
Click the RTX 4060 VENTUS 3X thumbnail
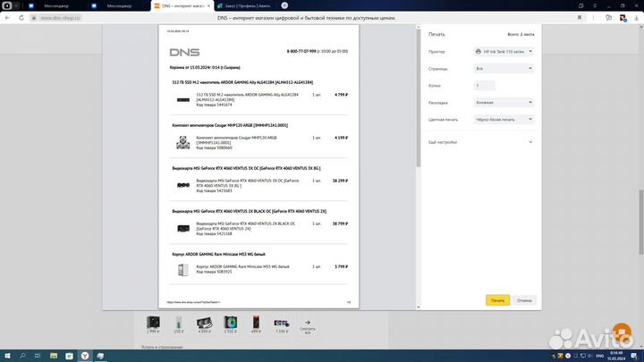(x=183, y=186)
